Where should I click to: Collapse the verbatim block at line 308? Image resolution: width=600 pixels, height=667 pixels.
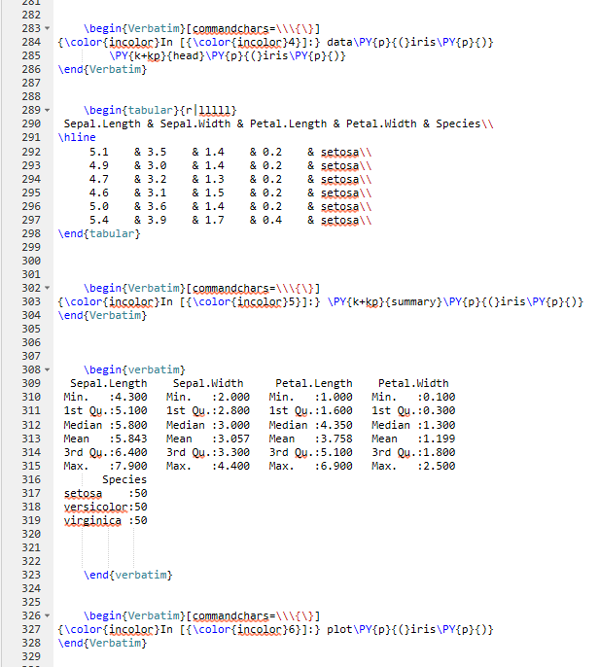click(47, 370)
